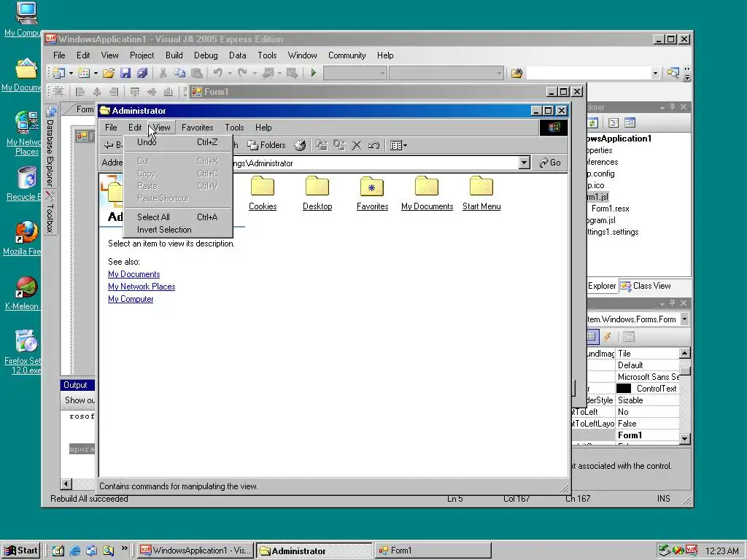747x560 pixels.
Task: Click WindowsApplication1 taskbar button
Action: click(196, 551)
